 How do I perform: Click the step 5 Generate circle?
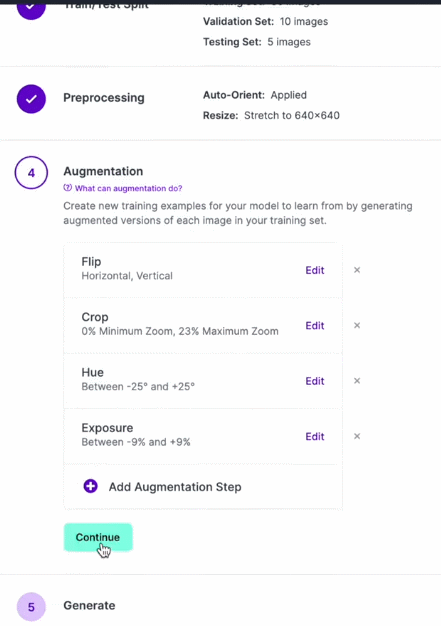(31, 607)
